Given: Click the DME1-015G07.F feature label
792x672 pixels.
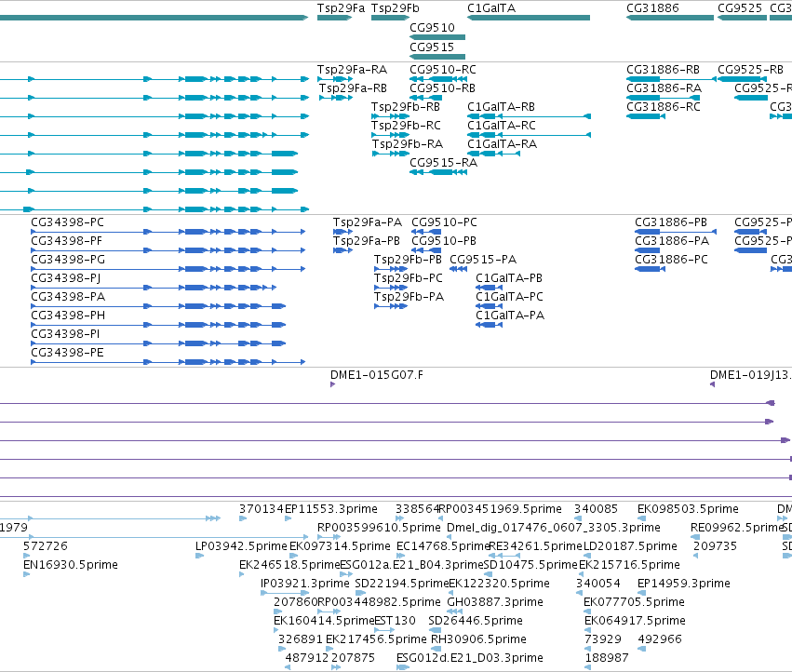Looking at the screenshot, I should 377,375.
